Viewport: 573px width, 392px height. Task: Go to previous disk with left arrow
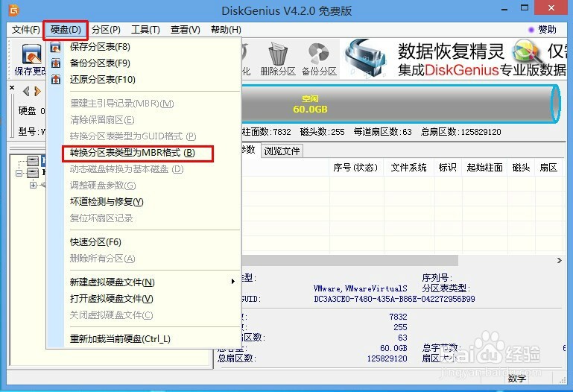click(x=26, y=91)
